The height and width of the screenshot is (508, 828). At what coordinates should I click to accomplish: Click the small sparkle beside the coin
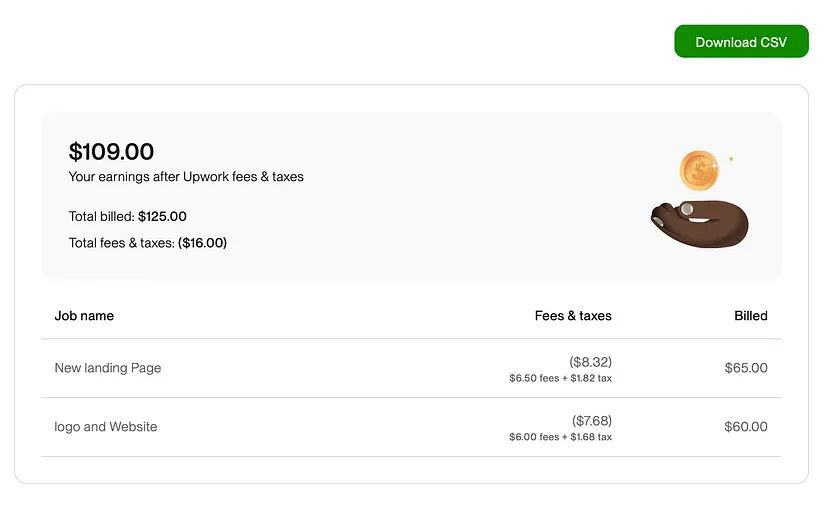731,158
